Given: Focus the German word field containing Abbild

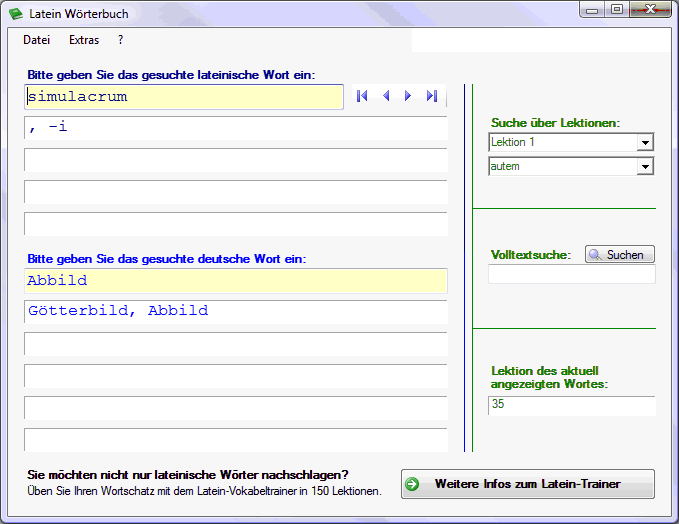Looking at the screenshot, I should click(235, 281).
